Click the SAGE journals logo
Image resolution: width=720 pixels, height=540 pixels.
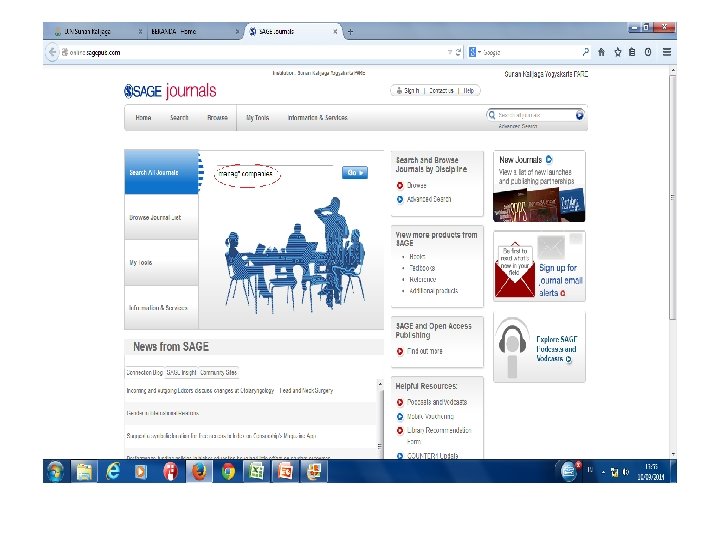click(x=170, y=91)
